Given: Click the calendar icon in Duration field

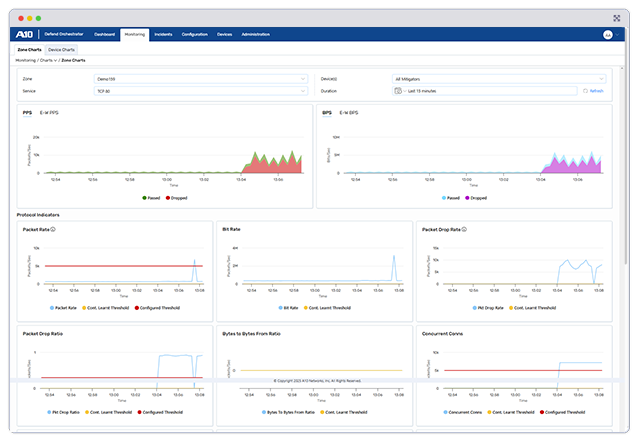Looking at the screenshot, I should tap(399, 90).
